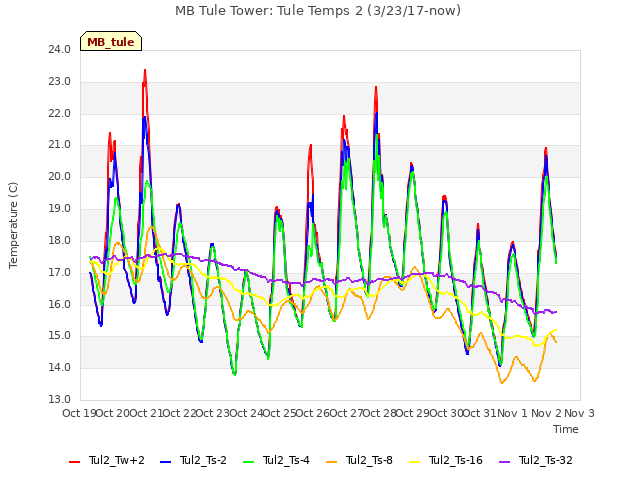Image resolution: width=640 pixels, height=480 pixels.
Task: Click the 16.0 y-axis tick label
Action: pos(60,304)
